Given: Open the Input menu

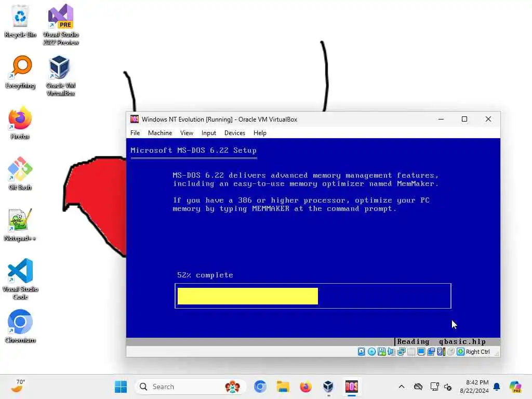Looking at the screenshot, I should [209, 133].
